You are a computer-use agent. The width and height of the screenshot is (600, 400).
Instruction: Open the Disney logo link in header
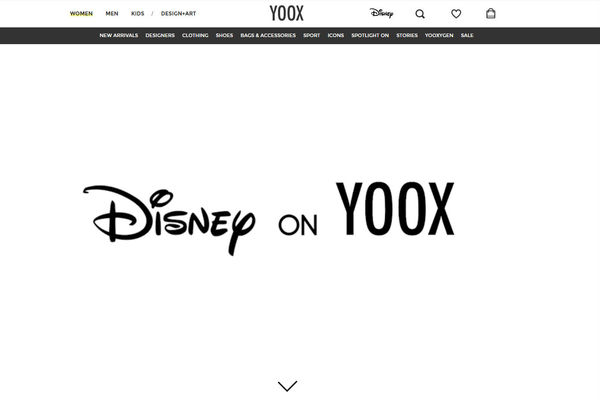point(382,13)
